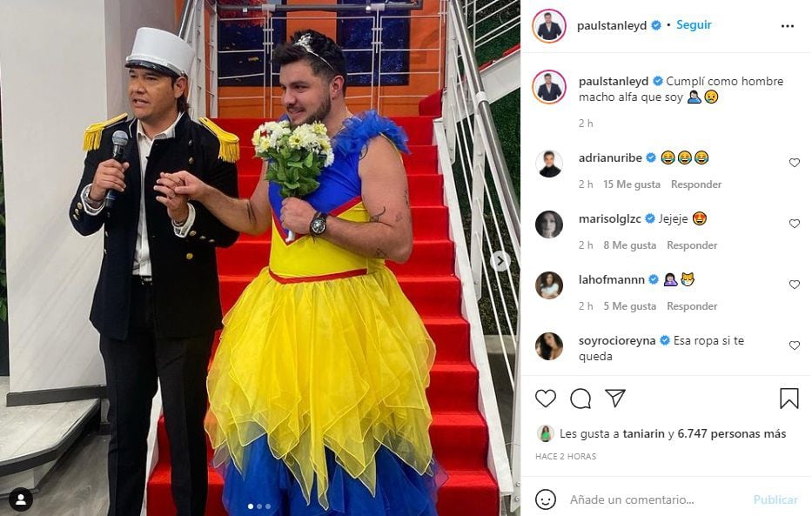Open emoji picker smiley icon
812x516 pixels.
[x=546, y=499]
